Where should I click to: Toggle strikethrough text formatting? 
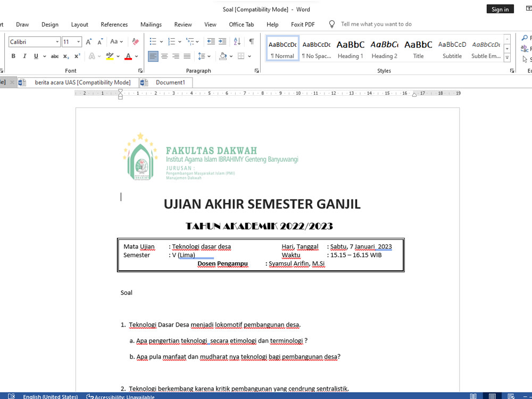(55, 56)
